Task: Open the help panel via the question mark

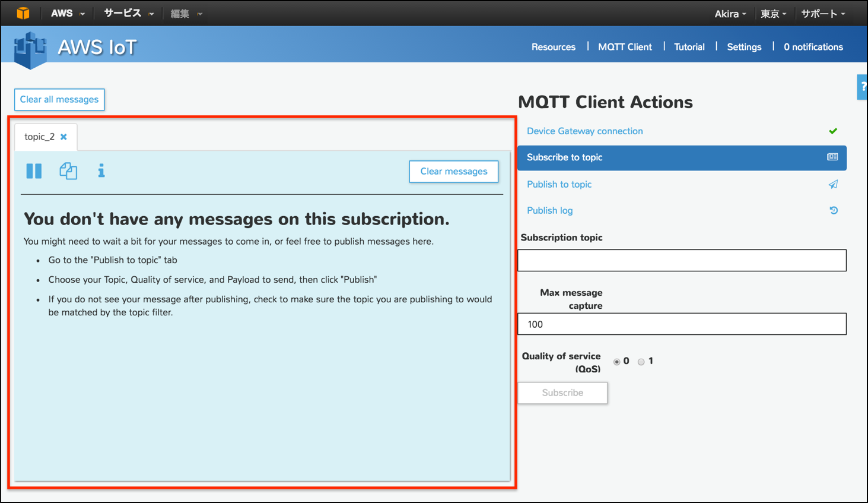Action: pos(863,86)
